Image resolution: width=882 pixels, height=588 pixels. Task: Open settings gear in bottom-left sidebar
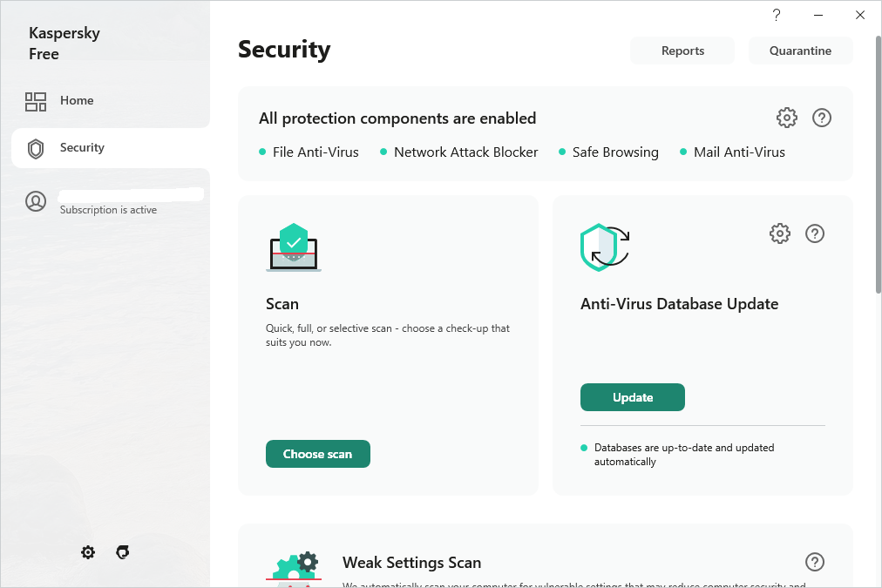88,552
